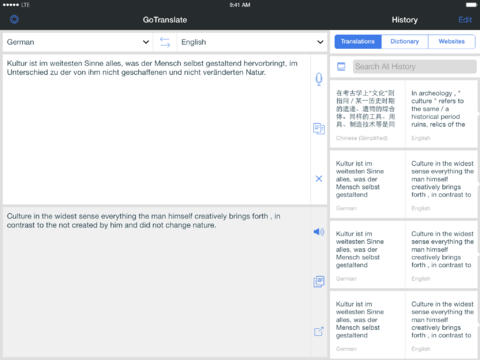This screenshot has width=480, height=360.
Task: Open the Chinese archeology history entry
Action: (x=367, y=114)
